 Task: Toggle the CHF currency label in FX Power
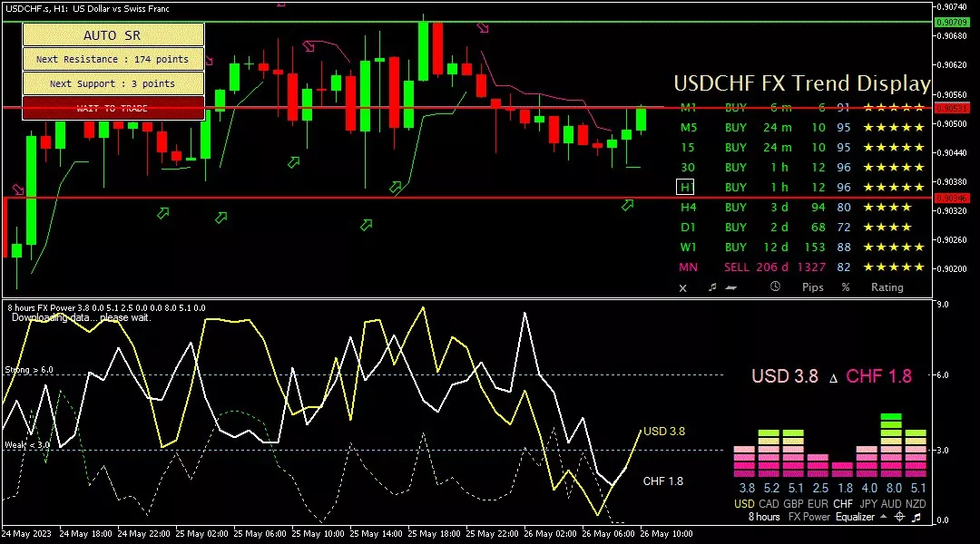[x=843, y=503]
